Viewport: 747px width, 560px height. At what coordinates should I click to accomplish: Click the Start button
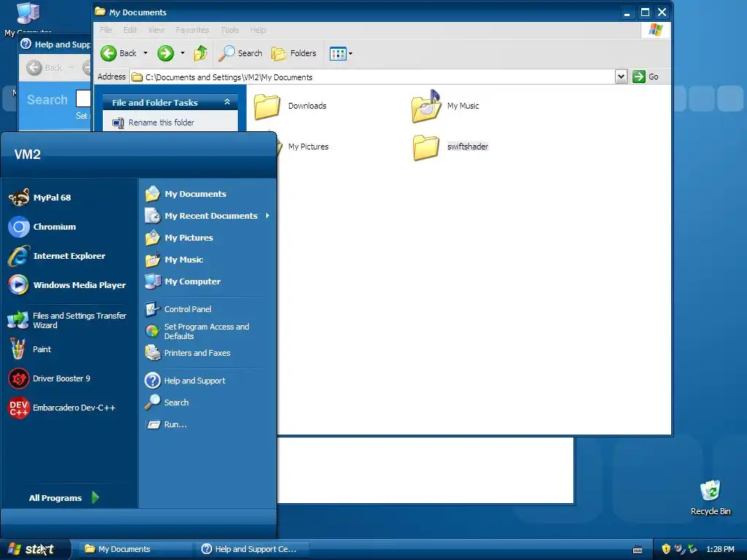34,549
